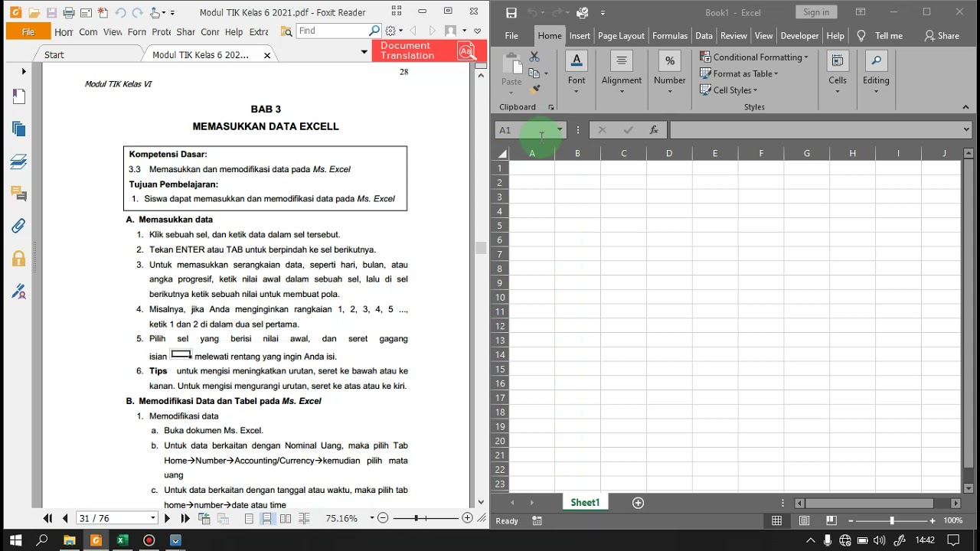
Task: Open the Developer tab in Excel
Action: click(799, 36)
